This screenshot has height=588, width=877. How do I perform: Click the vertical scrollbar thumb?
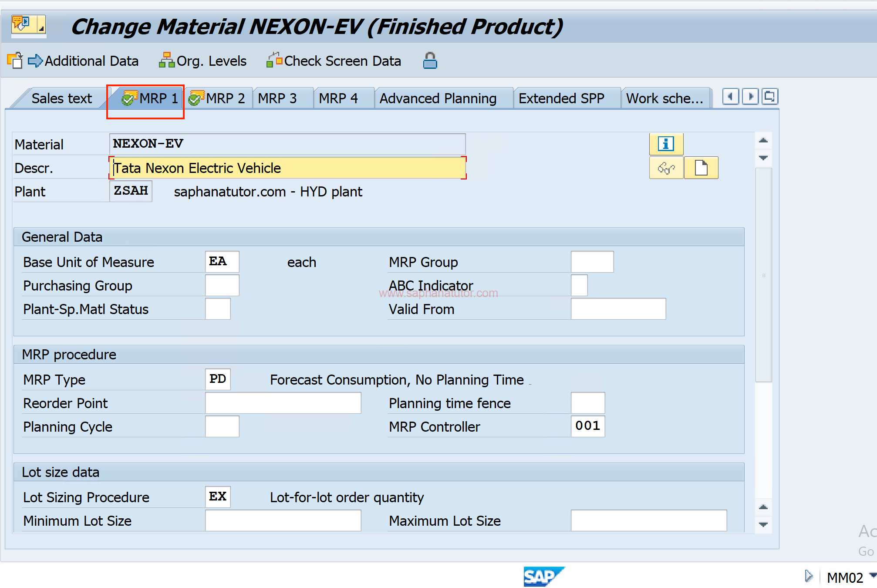coord(763,275)
